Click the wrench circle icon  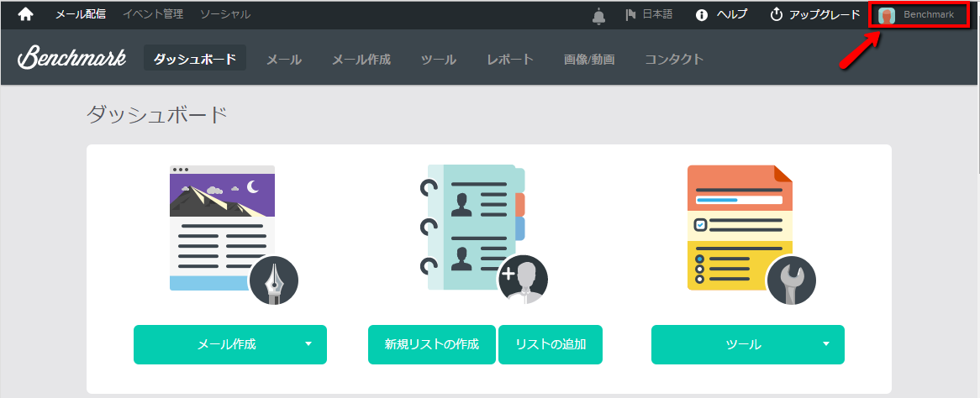[x=791, y=280]
